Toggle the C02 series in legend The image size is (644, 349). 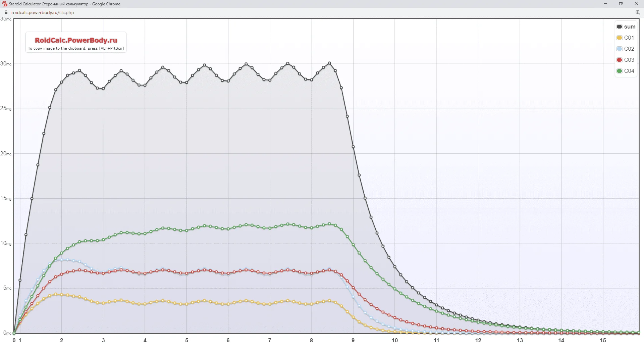coord(626,49)
